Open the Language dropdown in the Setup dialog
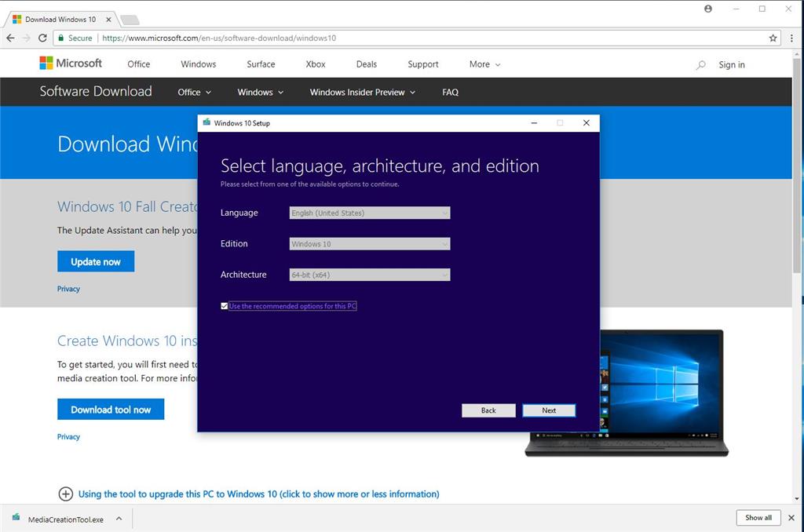804x532 pixels. [x=368, y=213]
